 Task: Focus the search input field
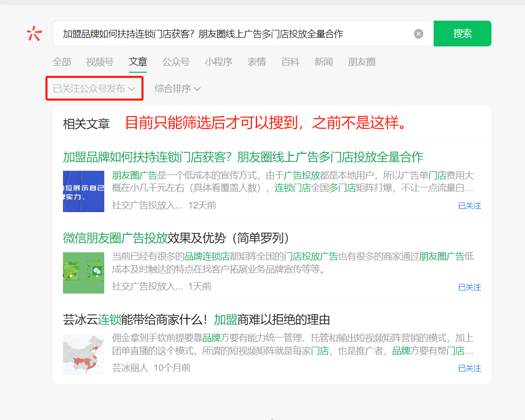click(243, 34)
